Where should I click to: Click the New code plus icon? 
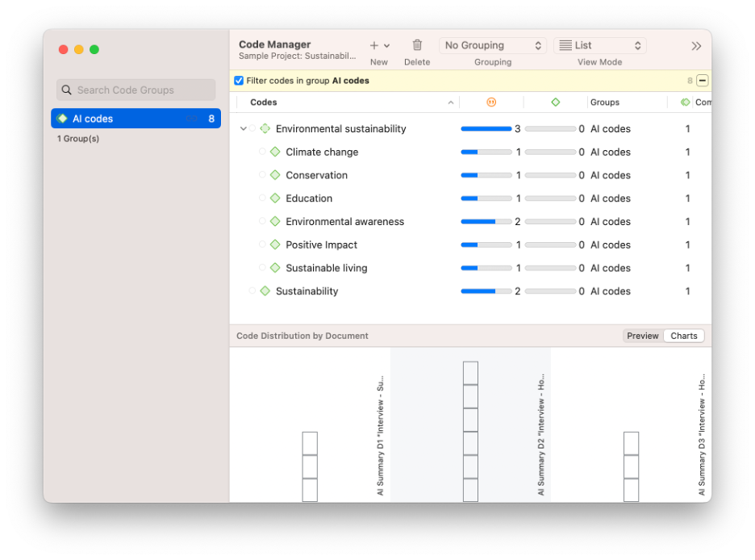coord(374,46)
